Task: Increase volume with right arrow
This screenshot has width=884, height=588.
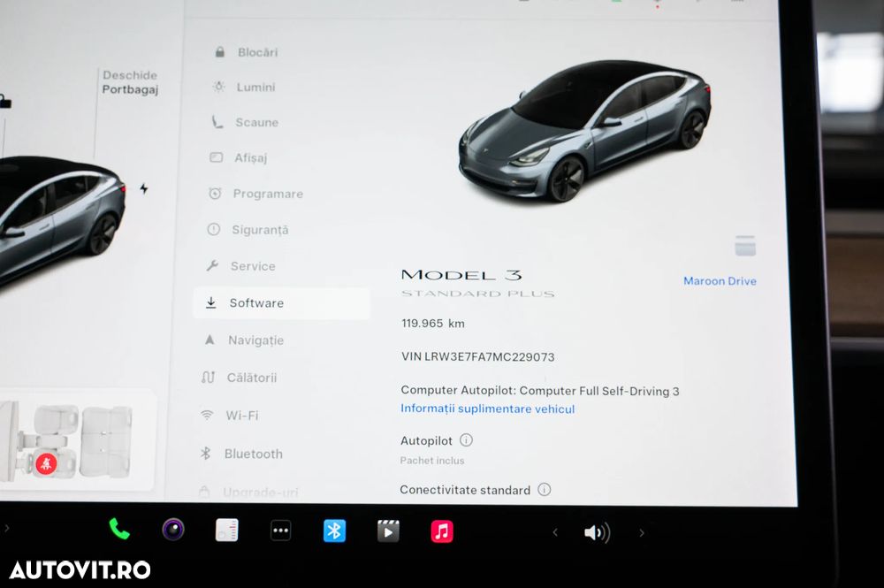Action: coord(642,533)
